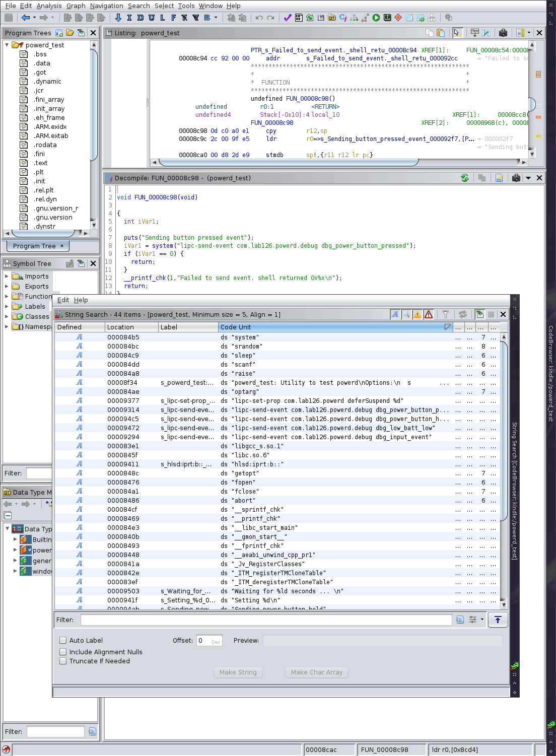Click the camera snapshot icon in Listing panel
Screen dimensions: 556x756
503,33
